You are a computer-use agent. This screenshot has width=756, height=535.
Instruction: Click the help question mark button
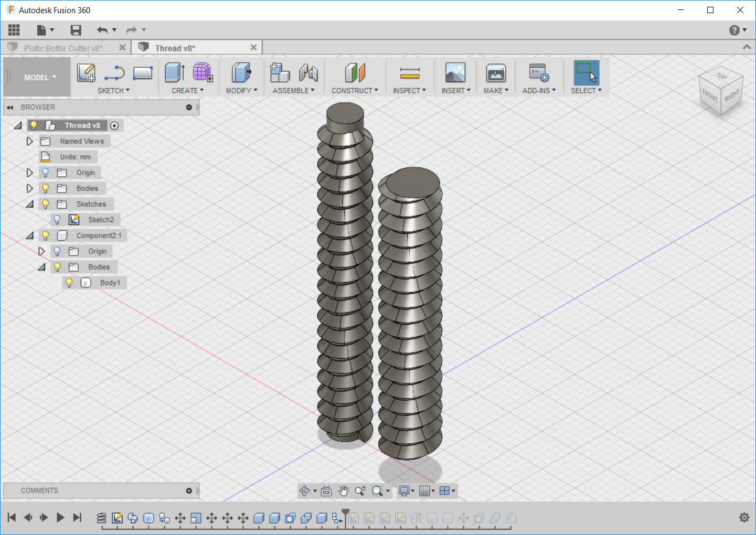click(x=733, y=30)
